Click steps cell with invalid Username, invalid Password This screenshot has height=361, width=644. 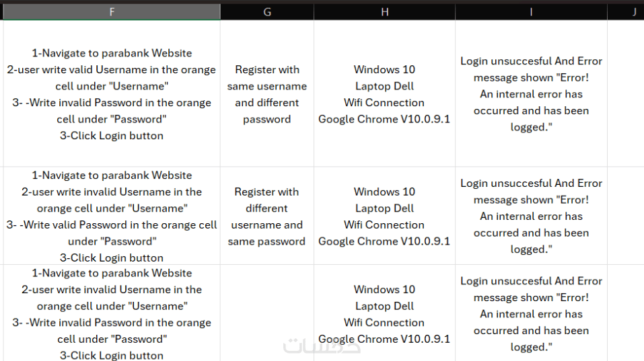pyautogui.click(x=111, y=314)
